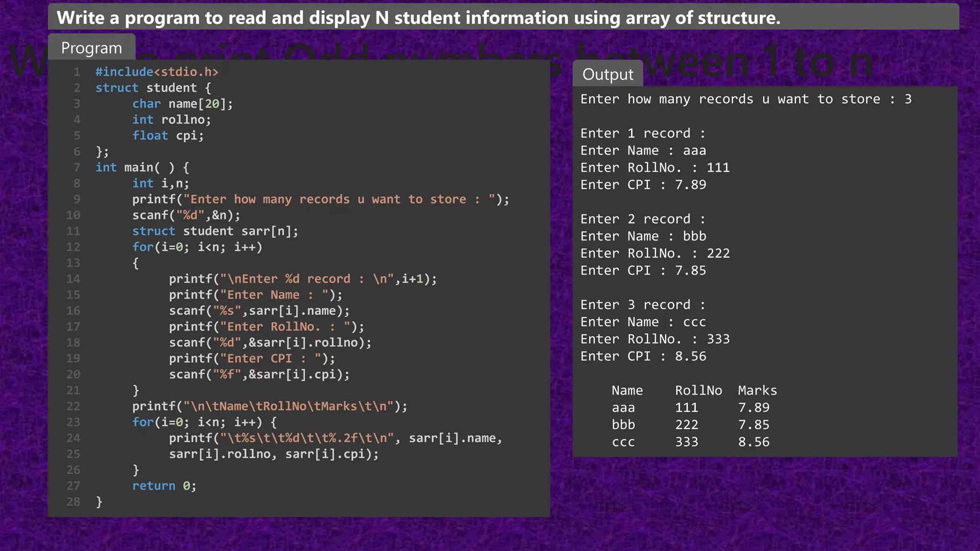Click the '#include<stdio.h>' code line
This screenshot has height=551, width=980.
point(157,72)
